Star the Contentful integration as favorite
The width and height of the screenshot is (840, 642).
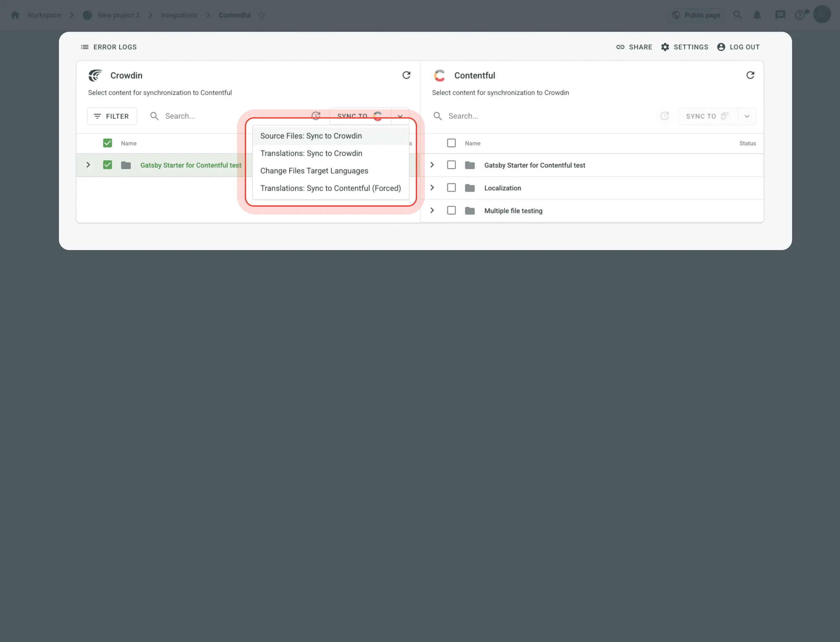[261, 15]
